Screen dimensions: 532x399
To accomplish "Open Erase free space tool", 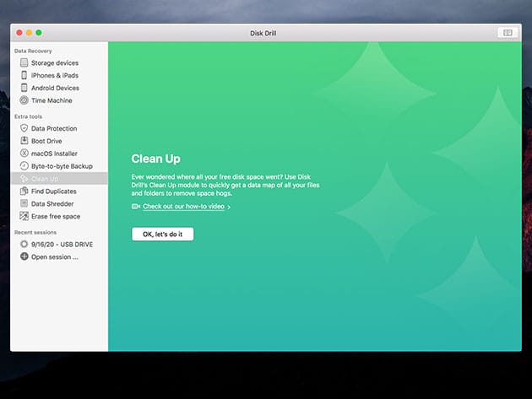I will [57, 217].
